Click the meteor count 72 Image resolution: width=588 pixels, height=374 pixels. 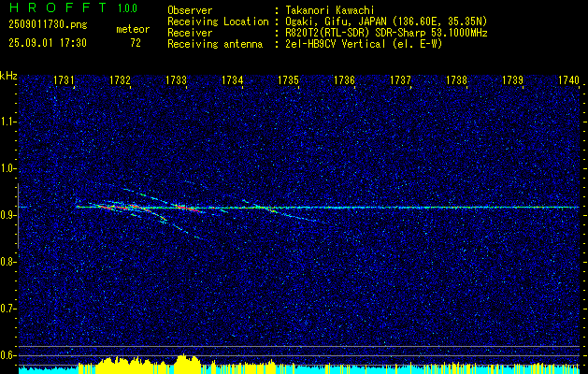[x=136, y=43]
